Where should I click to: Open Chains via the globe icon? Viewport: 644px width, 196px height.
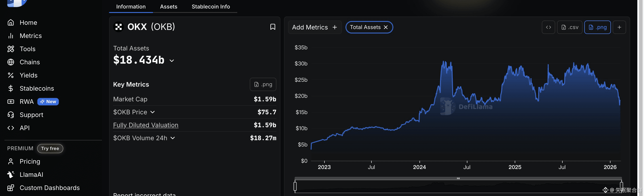pyautogui.click(x=11, y=62)
